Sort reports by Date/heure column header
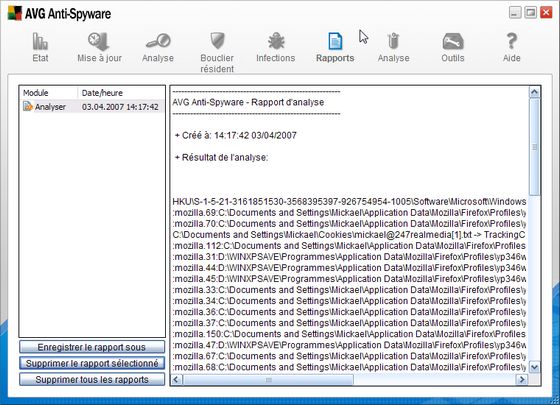Viewport: 560px width, 405px height. [x=121, y=93]
